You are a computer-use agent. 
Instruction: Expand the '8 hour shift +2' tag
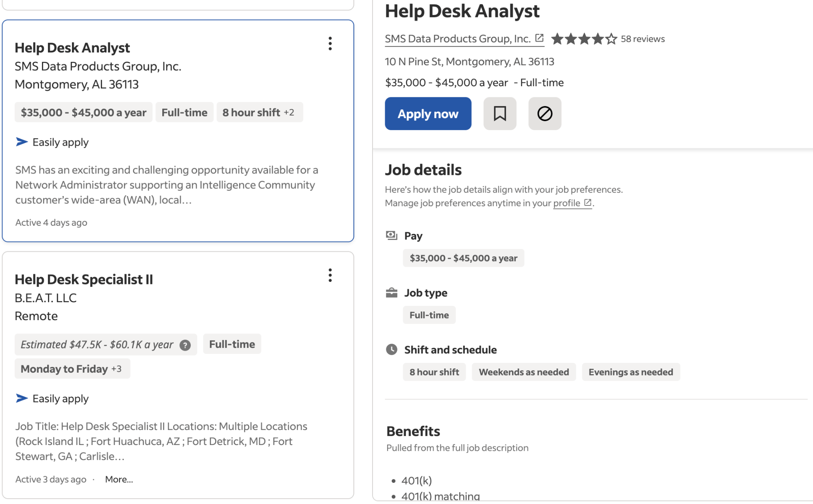click(259, 112)
